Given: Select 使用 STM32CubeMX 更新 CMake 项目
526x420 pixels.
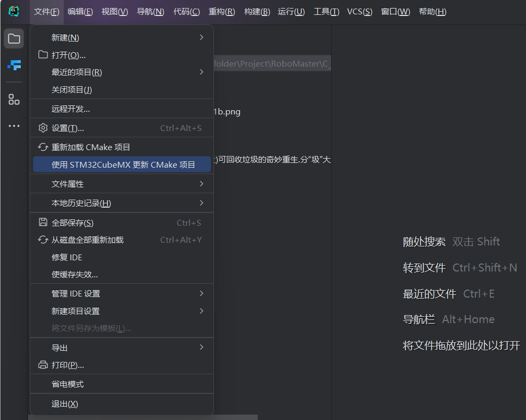Looking at the screenshot, I should coord(122,164).
